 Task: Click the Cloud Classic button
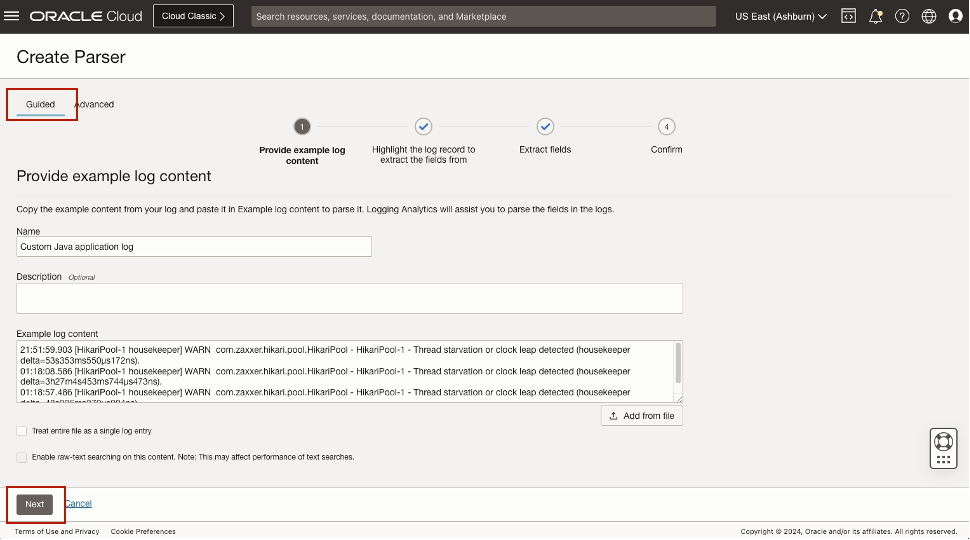click(x=194, y=16)
